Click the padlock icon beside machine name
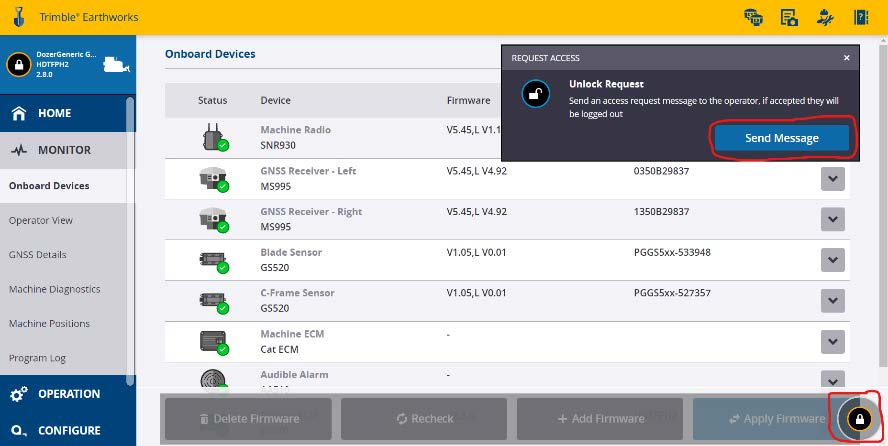888x446 pixels. click(19, 65)
